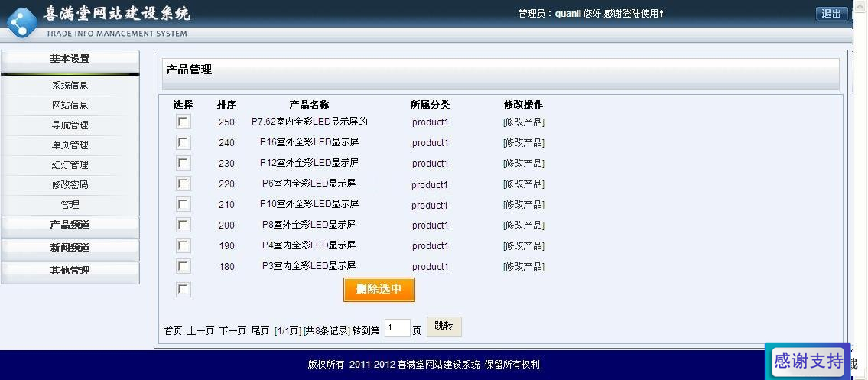Click the sort value 230
This screenshot has width=868, height=380.
(226, 163)
